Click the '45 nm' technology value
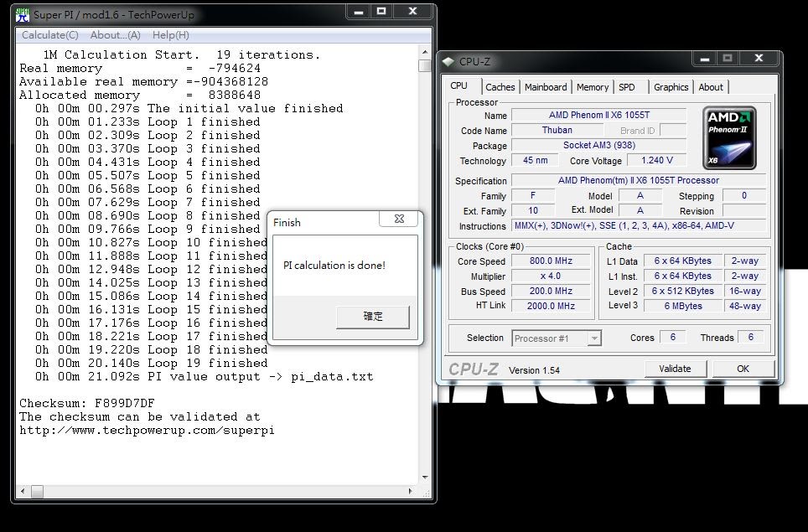808x532 pixels. (536, 161)
